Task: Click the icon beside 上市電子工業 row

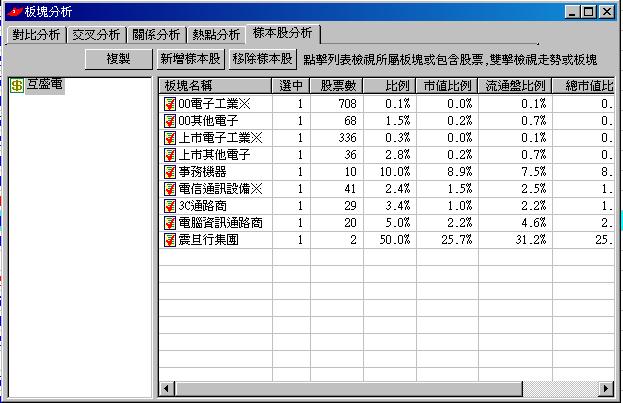Action: [x=169, y=138]
